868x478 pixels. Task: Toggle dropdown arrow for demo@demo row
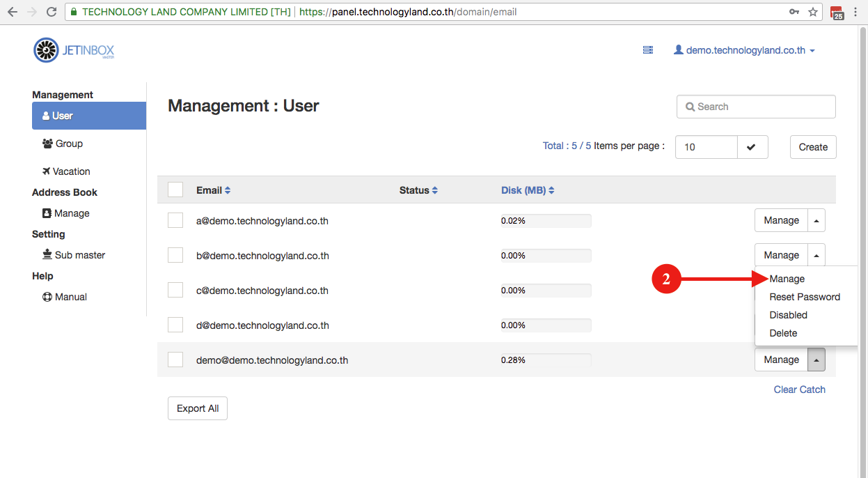(x=816, y=360)
